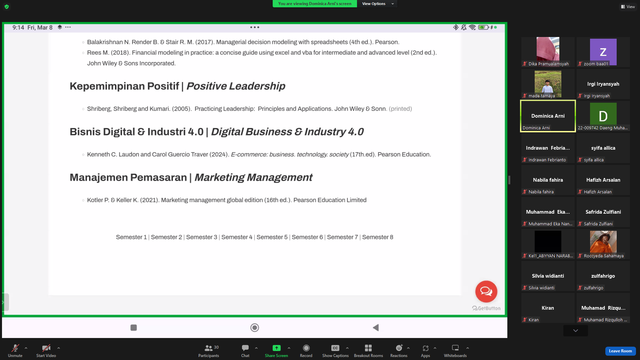Select Kiran's participant tile
The image size is (640, 360).
coord(548,308)
